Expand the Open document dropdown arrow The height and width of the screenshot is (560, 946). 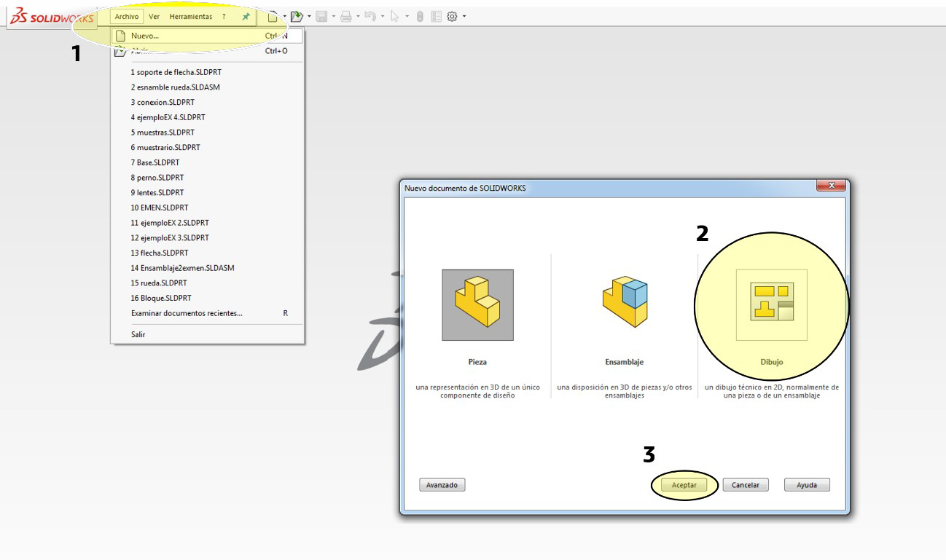pos(309,16)
